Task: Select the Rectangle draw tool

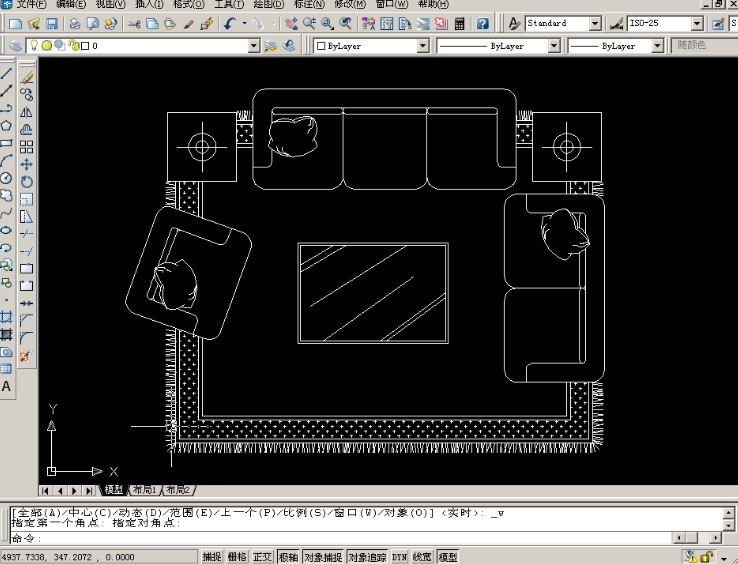Action: click(6, 143)
